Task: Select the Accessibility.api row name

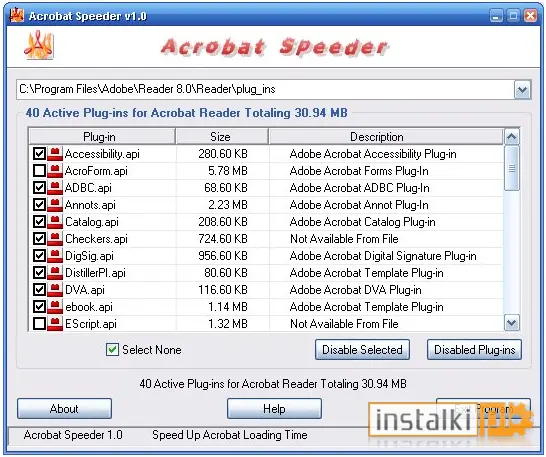Action: pos(102,154)
